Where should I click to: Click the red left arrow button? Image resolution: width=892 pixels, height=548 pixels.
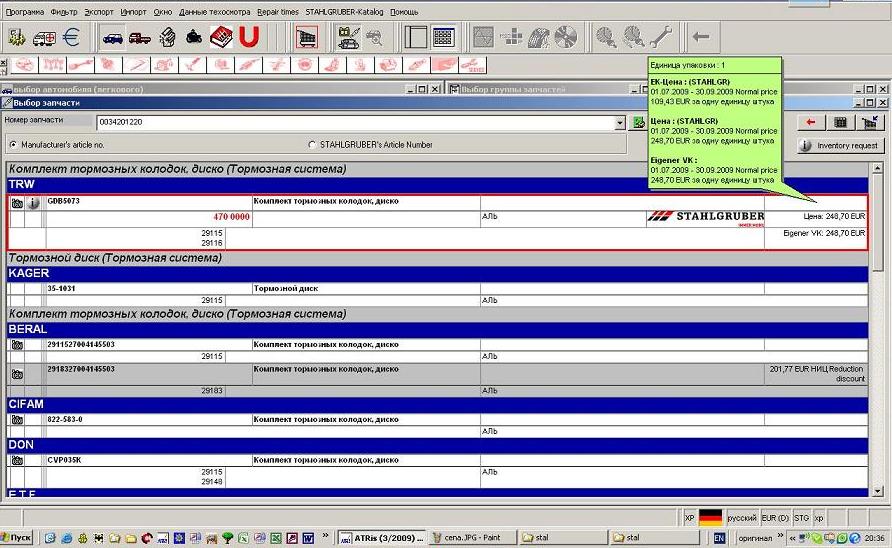(x=811, y=122)
